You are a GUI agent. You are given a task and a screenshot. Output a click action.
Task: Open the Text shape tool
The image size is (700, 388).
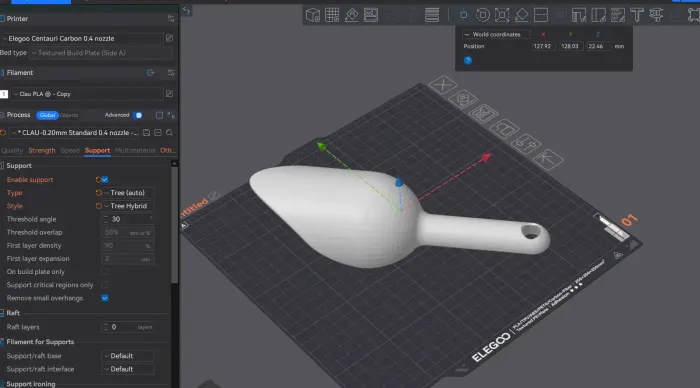point(637,15)
